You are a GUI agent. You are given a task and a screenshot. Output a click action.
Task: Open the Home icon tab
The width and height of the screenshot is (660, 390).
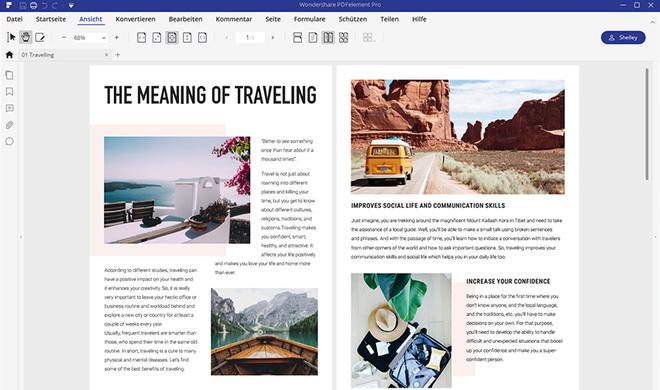coord(9,55)
